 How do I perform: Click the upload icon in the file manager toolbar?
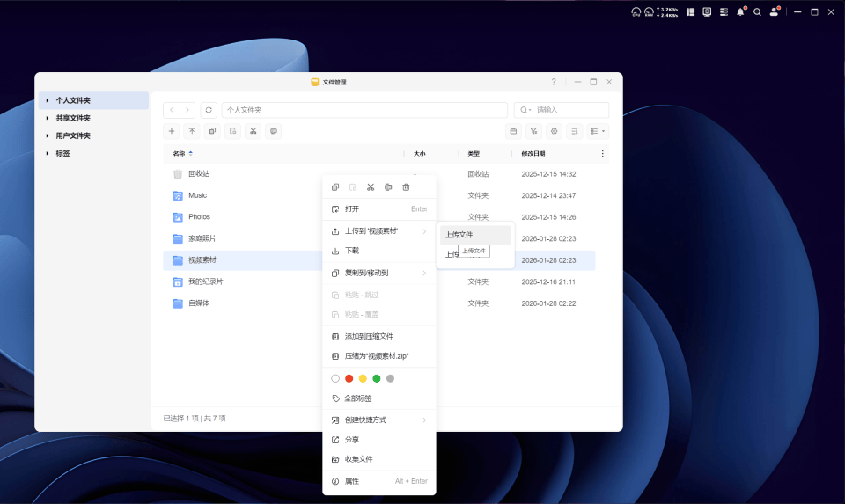pos(192,131)
